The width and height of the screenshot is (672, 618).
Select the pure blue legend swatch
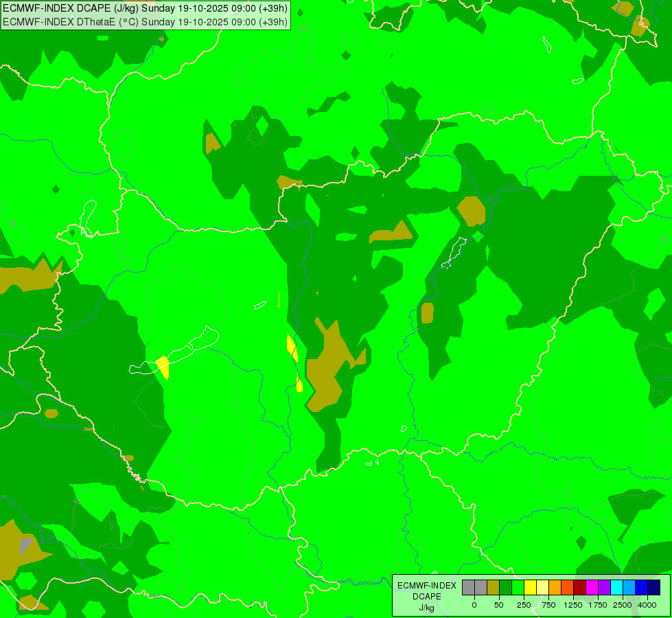coord(642,588)
